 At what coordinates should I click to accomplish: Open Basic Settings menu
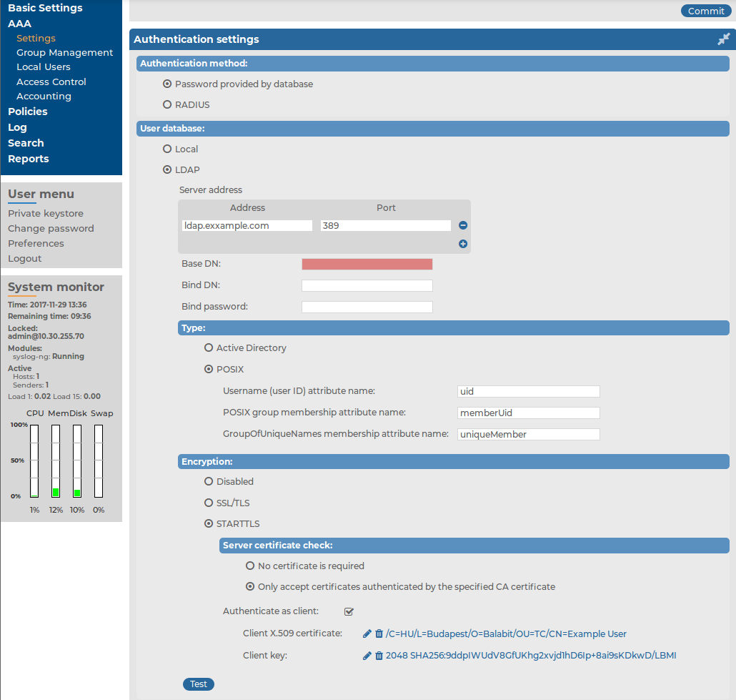point(45,8)
